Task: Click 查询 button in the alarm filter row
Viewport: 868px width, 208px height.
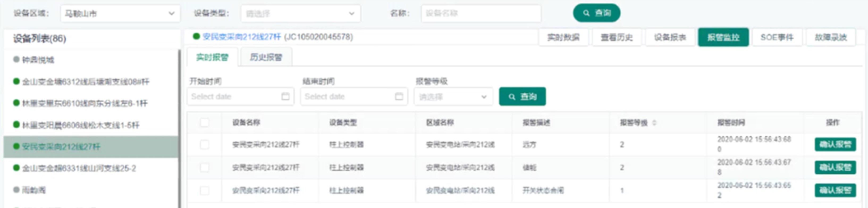Action: point(522,97)
